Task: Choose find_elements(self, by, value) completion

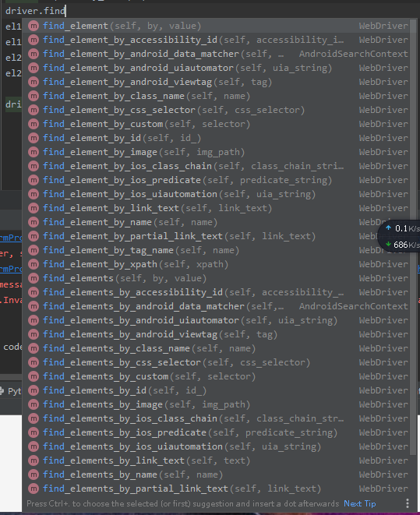Action: tap(216, 278)
